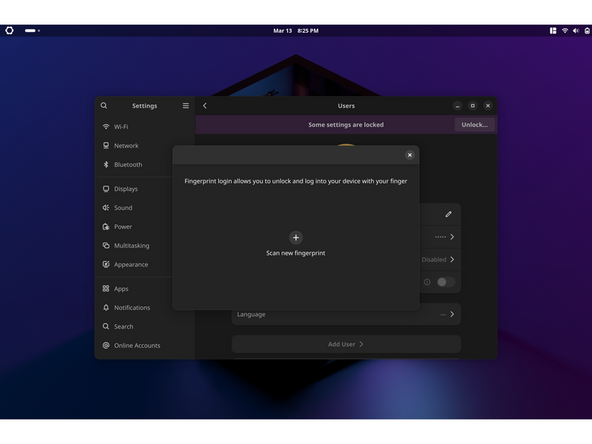Click the Multitasking sidebar icon

[x=106, y=245]
